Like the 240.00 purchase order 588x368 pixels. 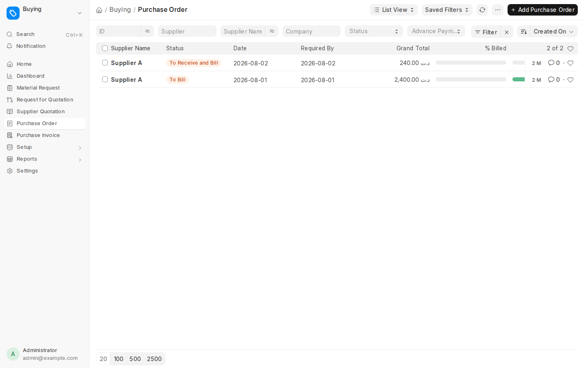tap(570, 63)
